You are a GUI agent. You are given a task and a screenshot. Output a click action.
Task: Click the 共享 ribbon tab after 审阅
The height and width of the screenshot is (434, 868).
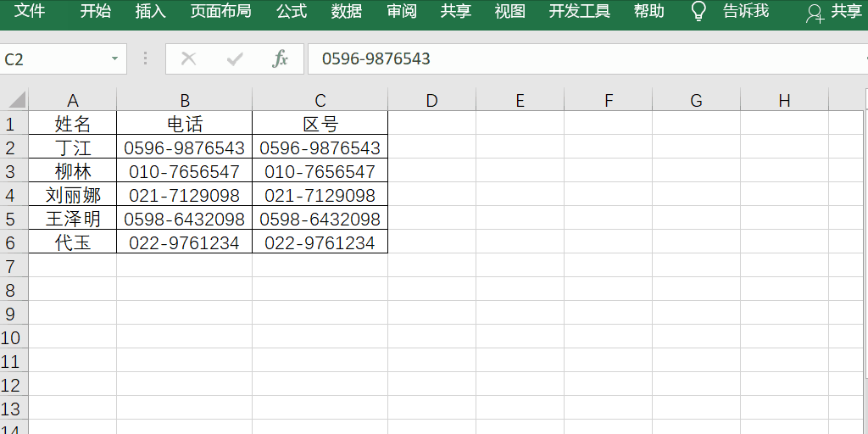tap(455, 11)
